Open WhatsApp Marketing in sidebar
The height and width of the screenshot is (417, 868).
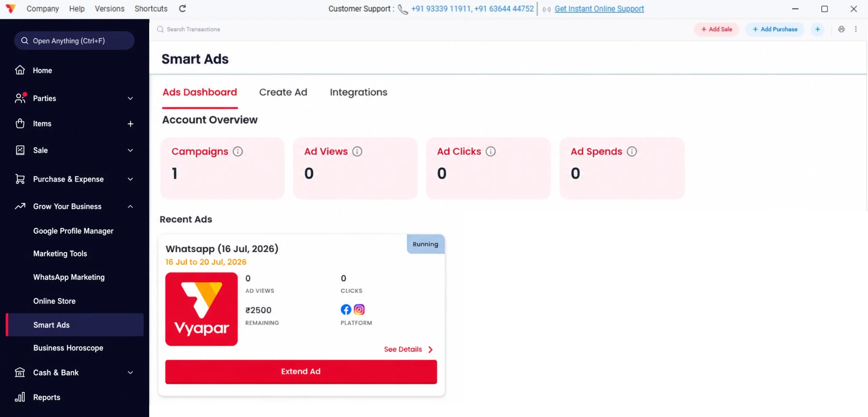coord(69,277)
